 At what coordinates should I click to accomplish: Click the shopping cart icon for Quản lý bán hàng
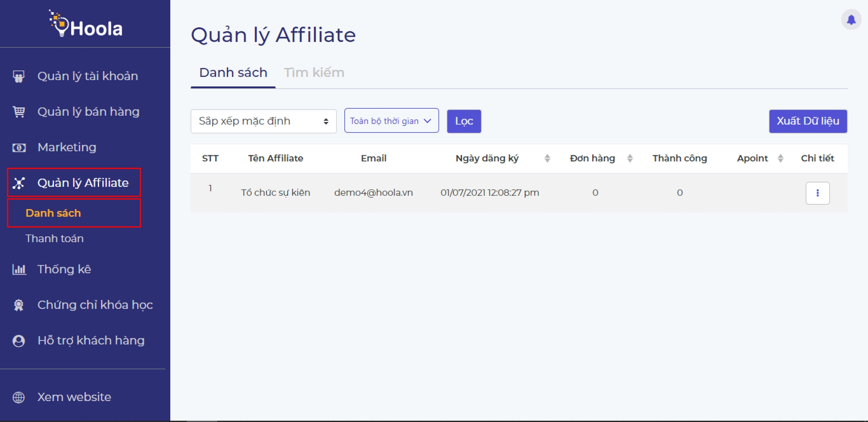19,112
